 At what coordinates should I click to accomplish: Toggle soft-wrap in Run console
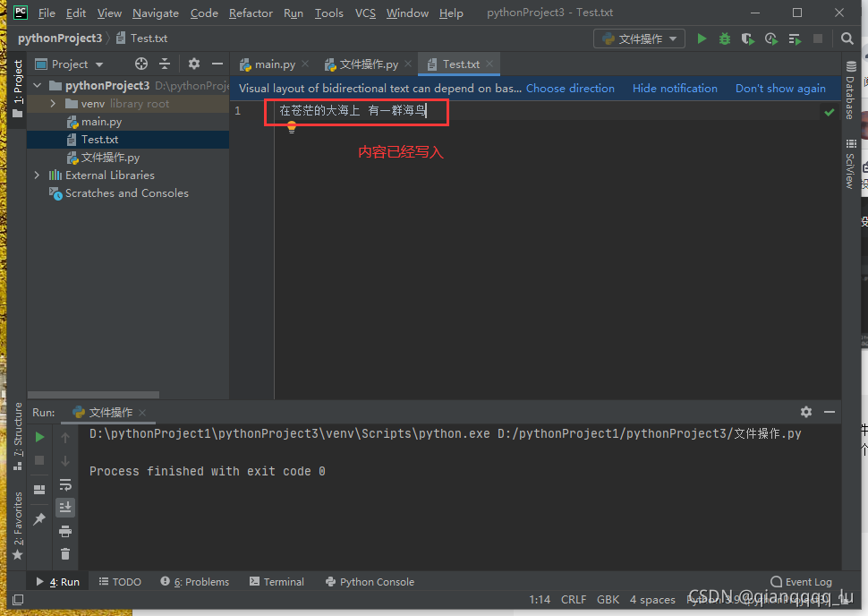(x=65, y=484)
